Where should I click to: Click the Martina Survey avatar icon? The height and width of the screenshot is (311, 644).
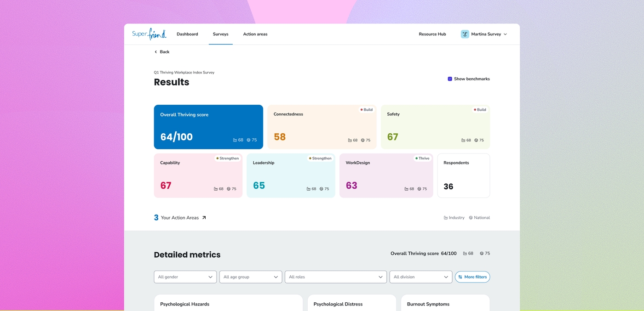(465, 34)
